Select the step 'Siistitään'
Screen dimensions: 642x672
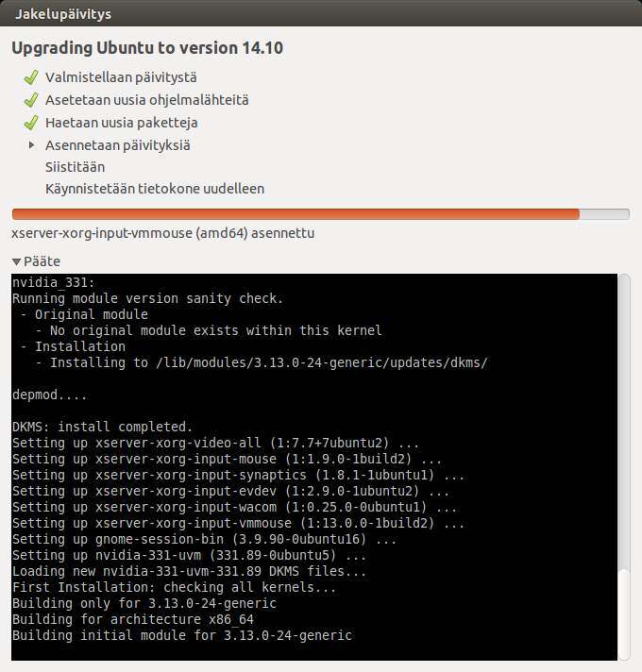[75, 167]
